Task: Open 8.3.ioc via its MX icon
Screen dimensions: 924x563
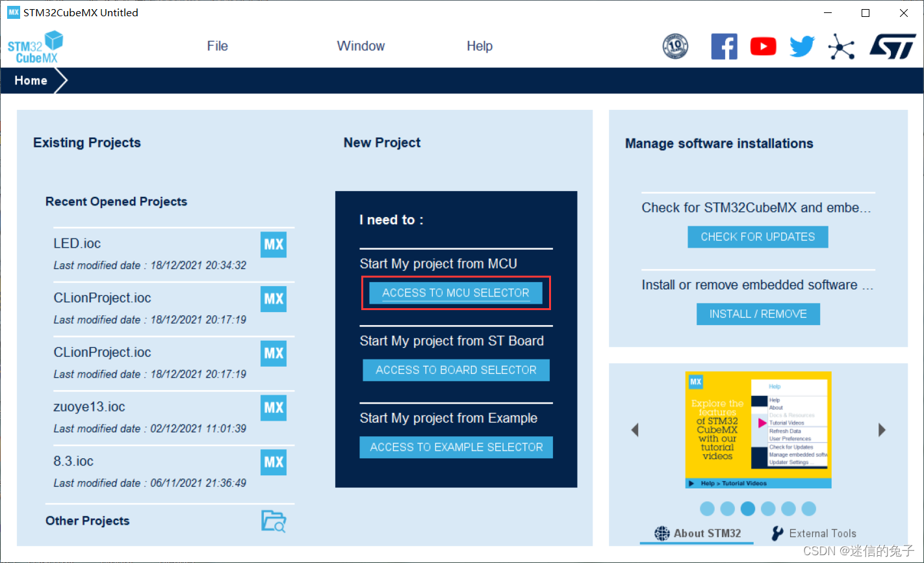Action: point(274,462)
